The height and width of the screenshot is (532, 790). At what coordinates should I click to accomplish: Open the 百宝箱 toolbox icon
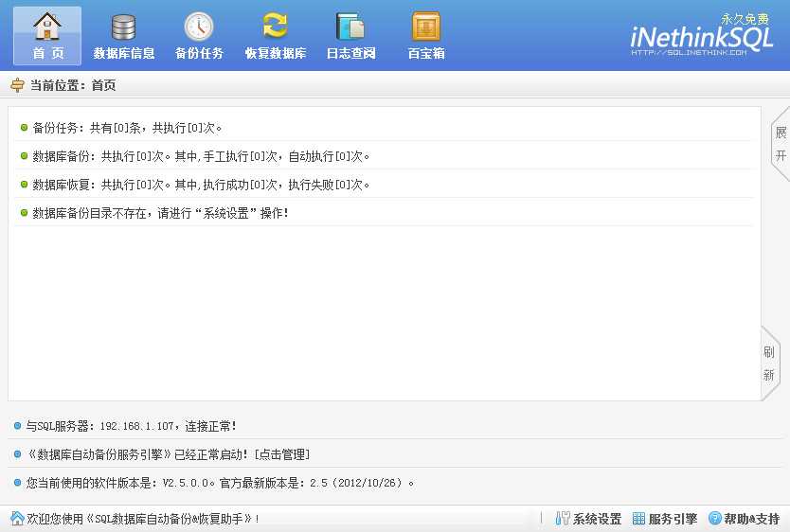click(x=426, y=36)
